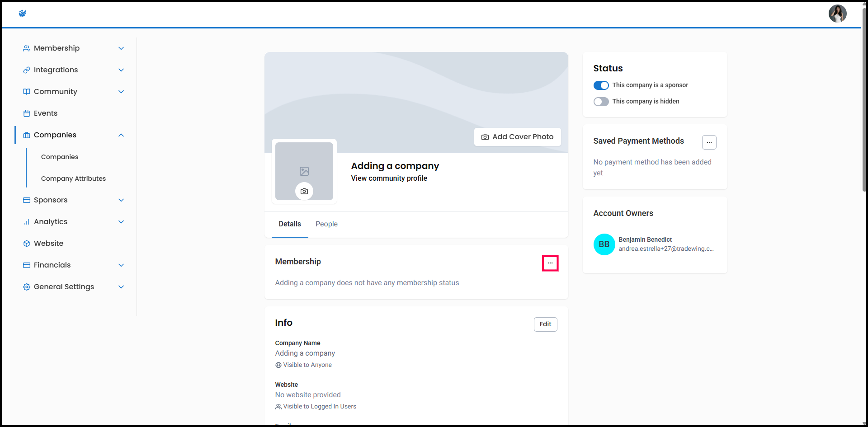Click the camera icon on company logo
868x427 pixels.
tap(304, 191)
